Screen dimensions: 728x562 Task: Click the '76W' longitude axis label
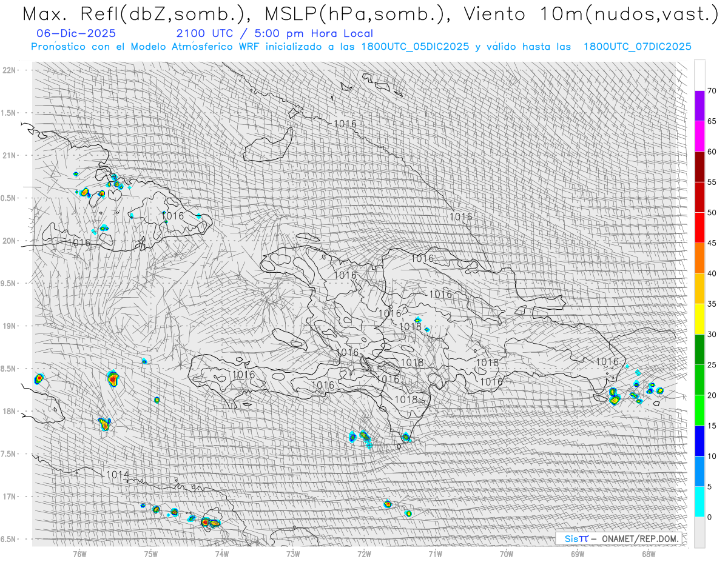pyautogui.click(x=79, y=554)
